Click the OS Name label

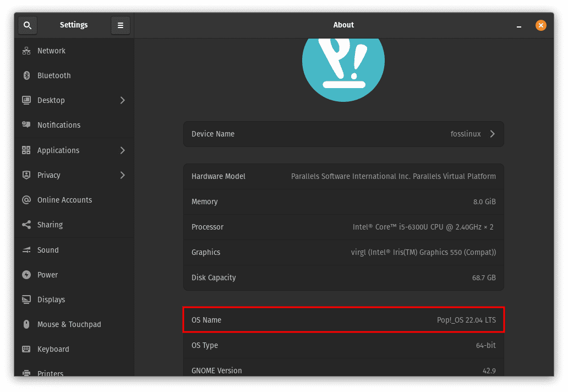coord(206,320)
